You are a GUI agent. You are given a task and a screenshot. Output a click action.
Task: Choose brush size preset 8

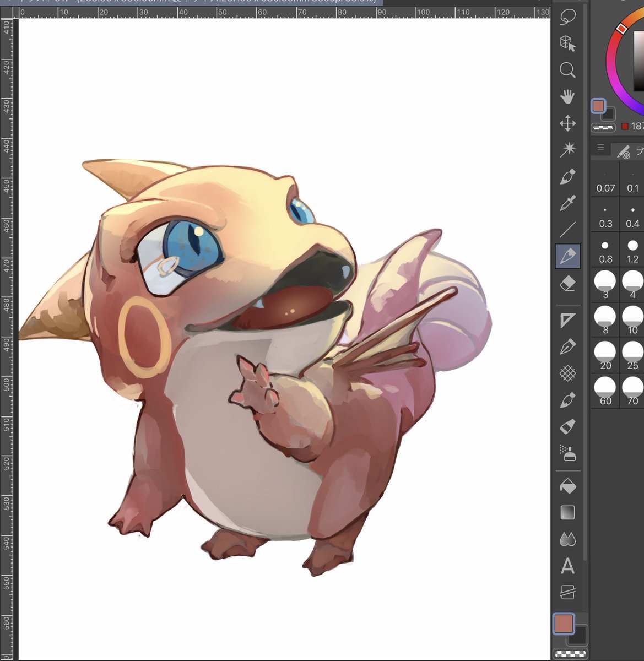click(x=605, y=321)
